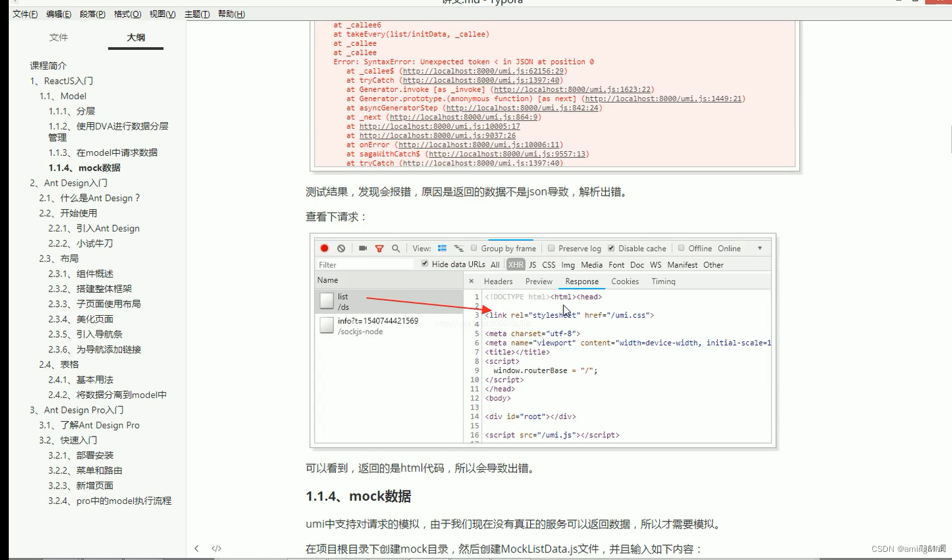This screenshot has width=952, height=560.
Task: Click the red filter funnel icon in DevTools screenshot
Action: (379, 248)
